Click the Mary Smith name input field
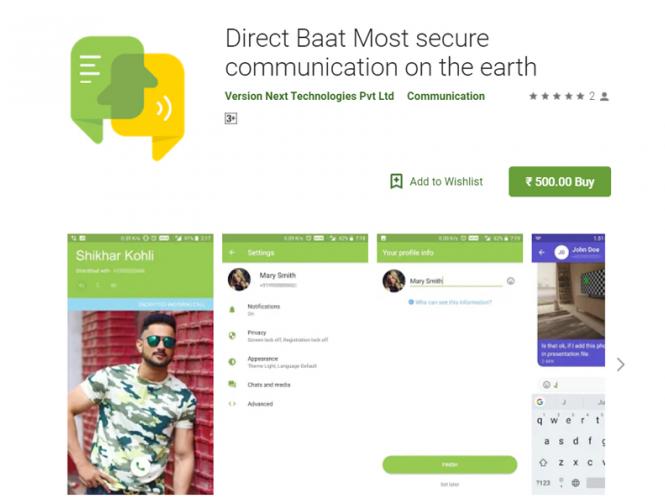The width and height of the screenshot is (665, 504). click(x=456, y=281)
